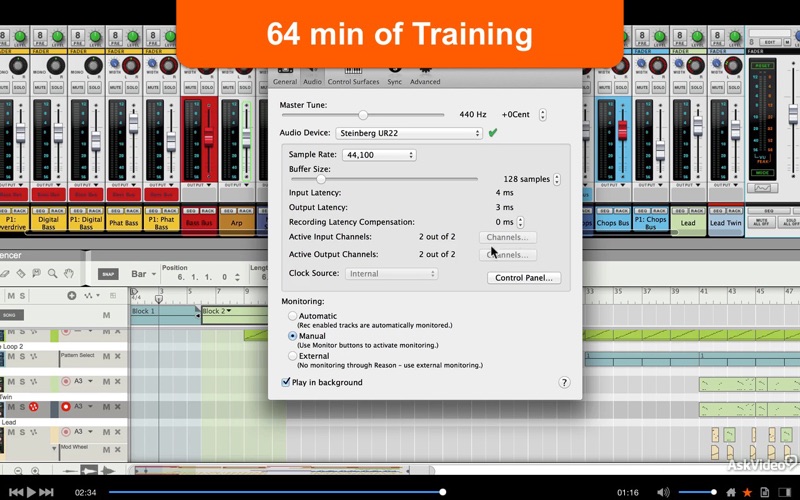Click Channels... button for Active Output Channels
The width and height of the screenshot is (800, 500).
(507, 255)
